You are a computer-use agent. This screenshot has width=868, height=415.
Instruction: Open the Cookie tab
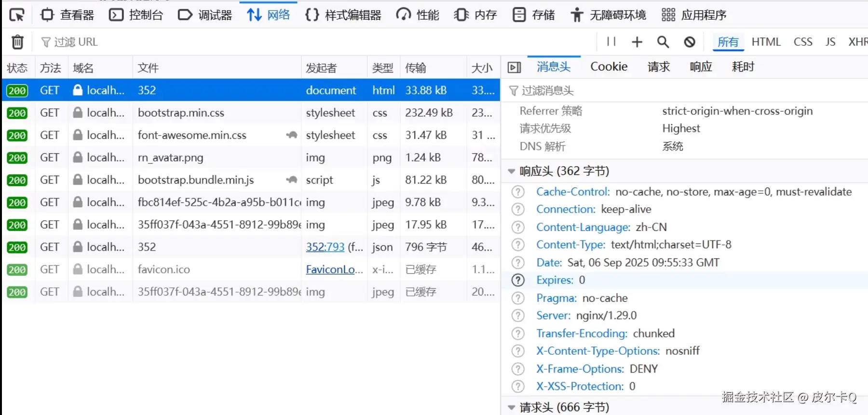609,67
